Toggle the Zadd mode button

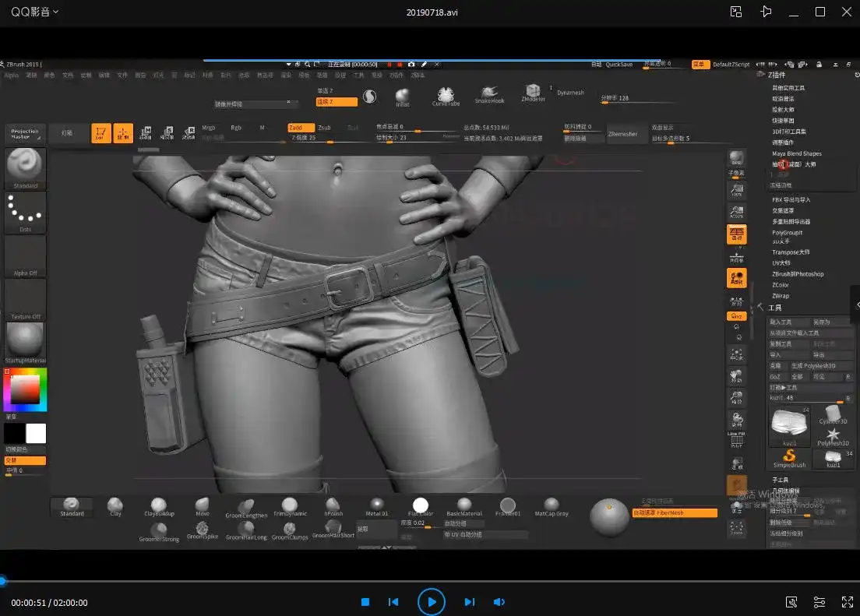[300, 128]
